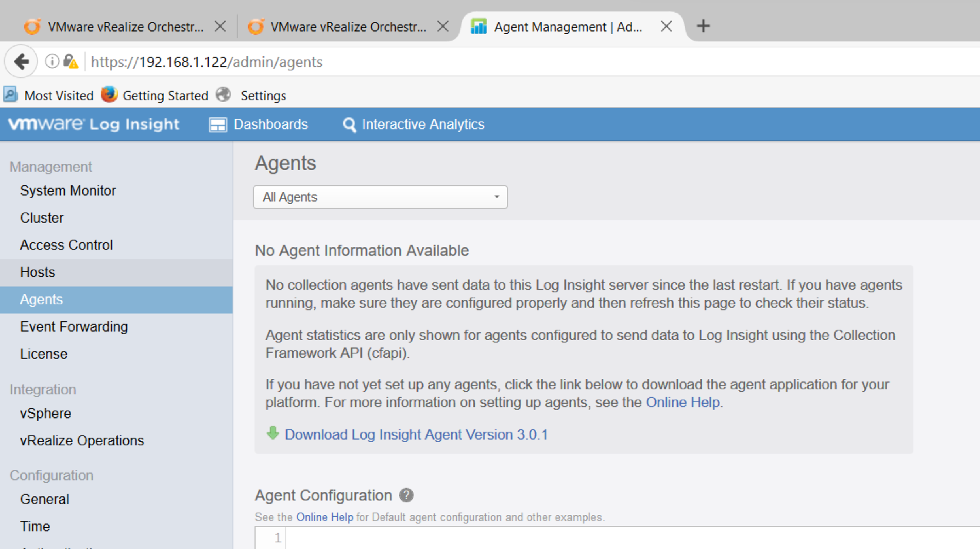Click Online Help link under Agent Configuration
This screenshot has height=549, width=980.
[325, 517]
